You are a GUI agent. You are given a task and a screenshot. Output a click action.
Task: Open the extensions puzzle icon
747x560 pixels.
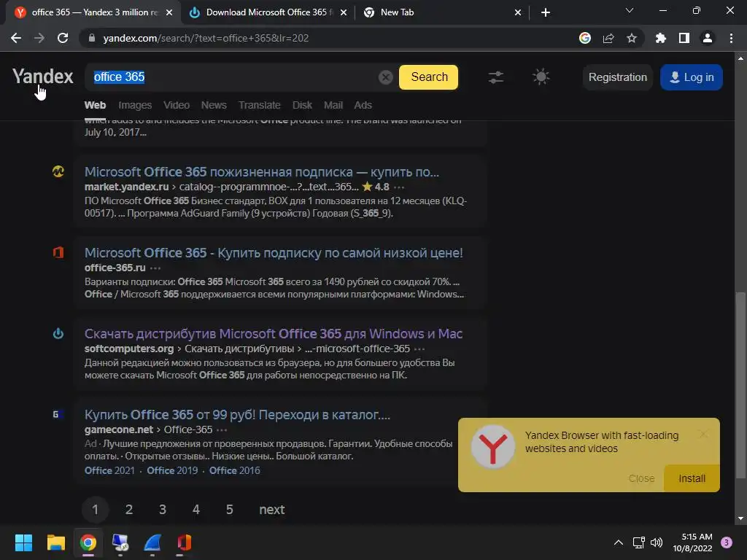pyautogui.click(x=660, y=38)
